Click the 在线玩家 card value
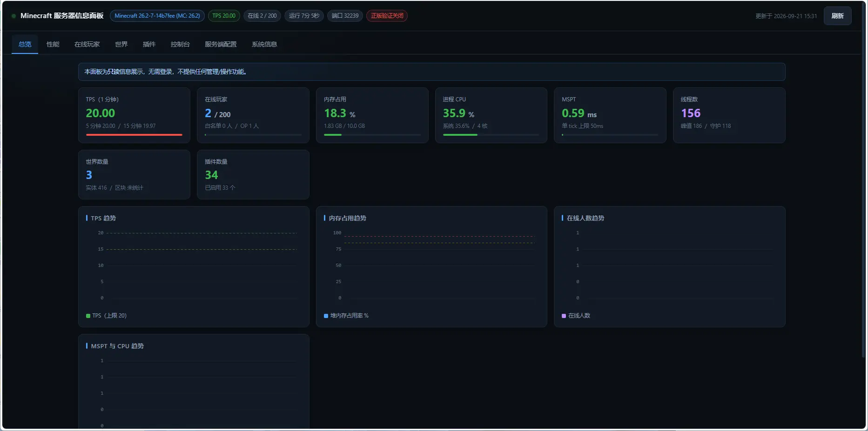 [217, 113]
